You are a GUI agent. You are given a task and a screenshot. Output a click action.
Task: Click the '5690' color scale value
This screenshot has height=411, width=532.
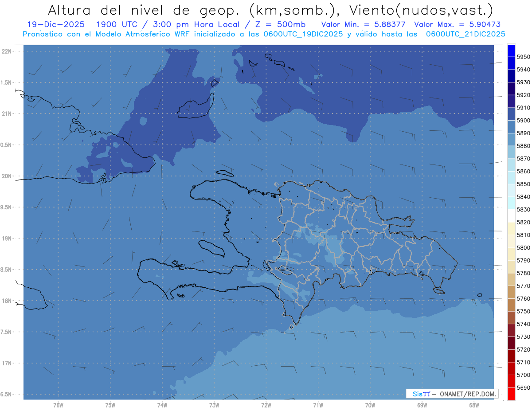[523, 388]
